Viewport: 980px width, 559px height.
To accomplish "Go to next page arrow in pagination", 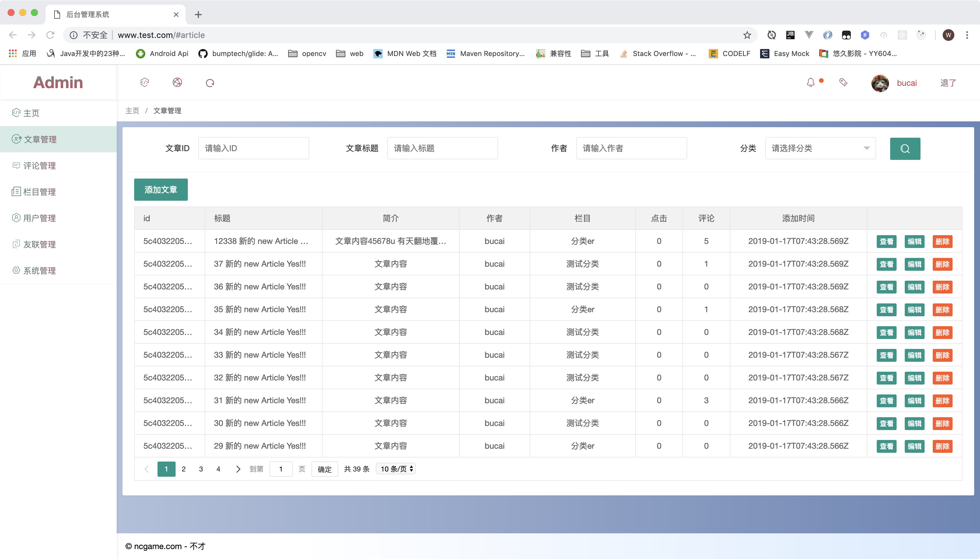I will [238, 469].
